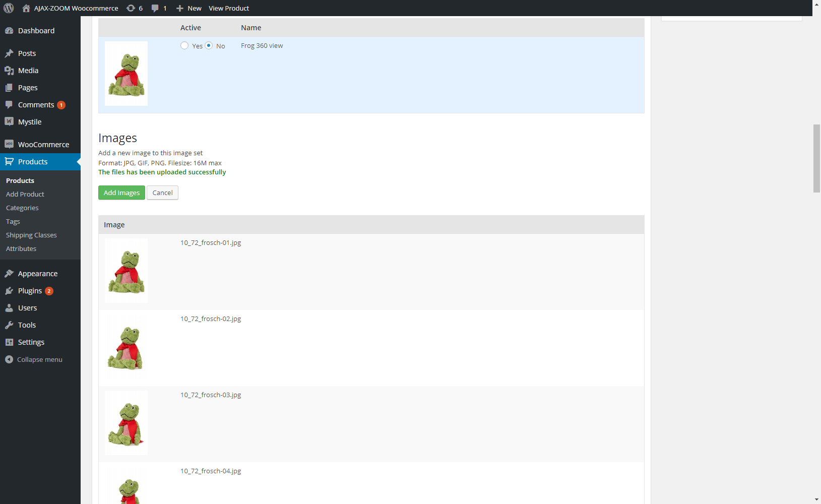
Task: Select the No radio for Frog 360 view
Action: click(209, 45)
